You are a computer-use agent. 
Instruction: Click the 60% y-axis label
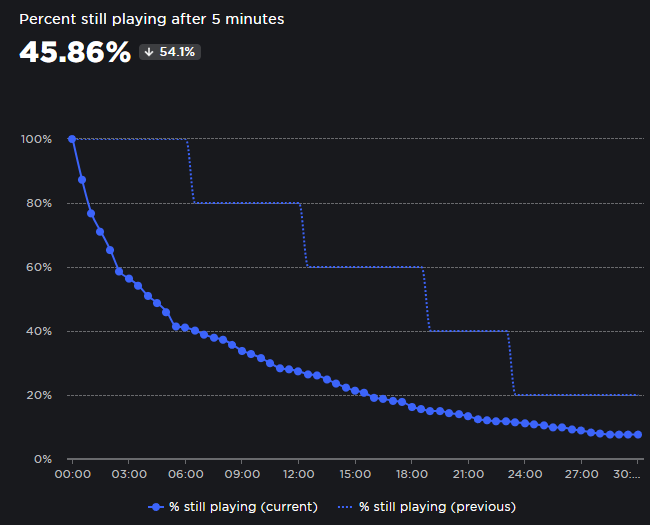(38, 267)
